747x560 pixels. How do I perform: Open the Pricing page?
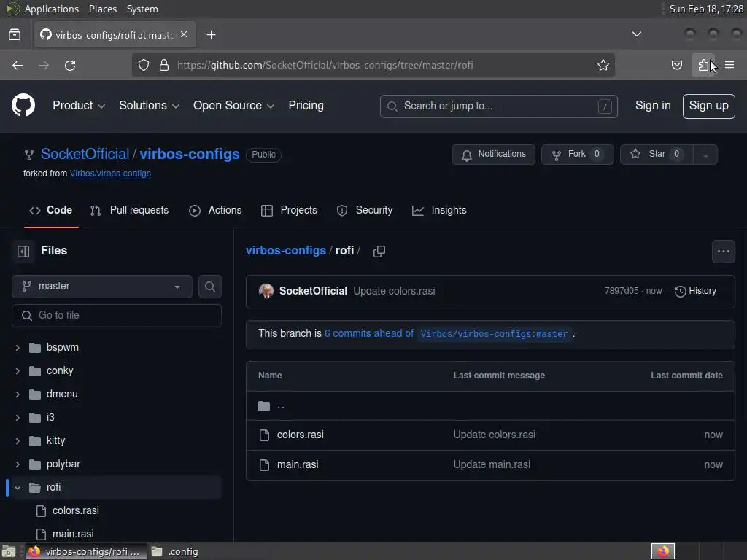306,105
